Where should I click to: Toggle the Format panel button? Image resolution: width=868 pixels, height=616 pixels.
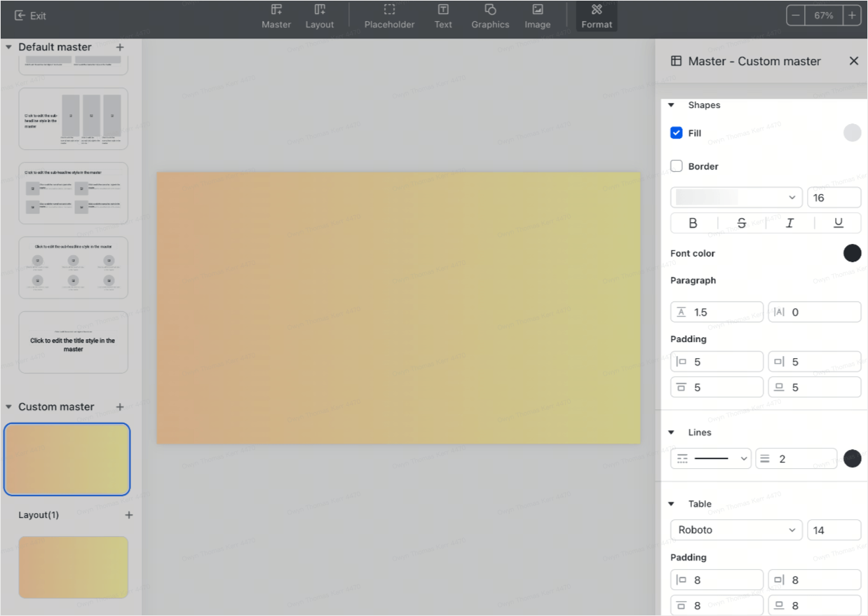click(x=597, y=16)
